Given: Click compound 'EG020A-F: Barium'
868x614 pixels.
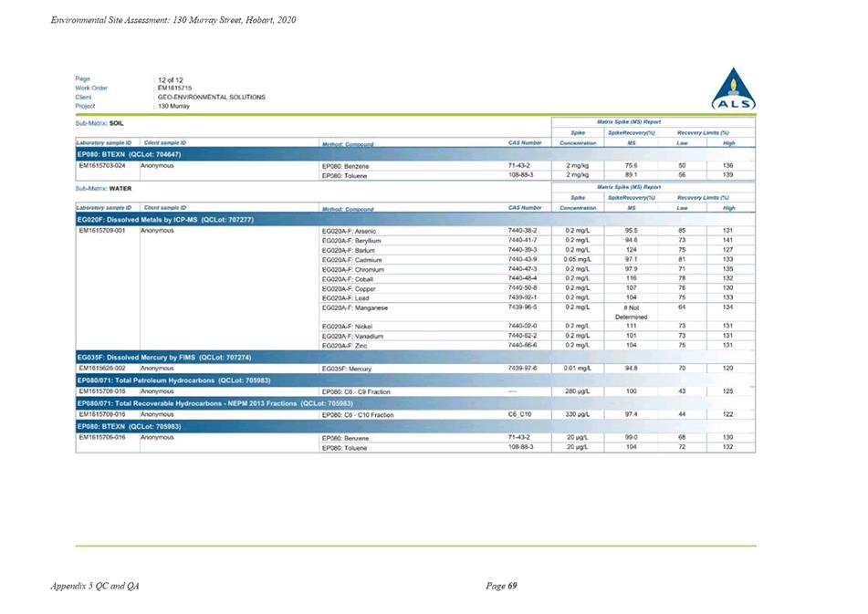Looking at the screenshot, I should pyautogui.click(x=348, y=251).
